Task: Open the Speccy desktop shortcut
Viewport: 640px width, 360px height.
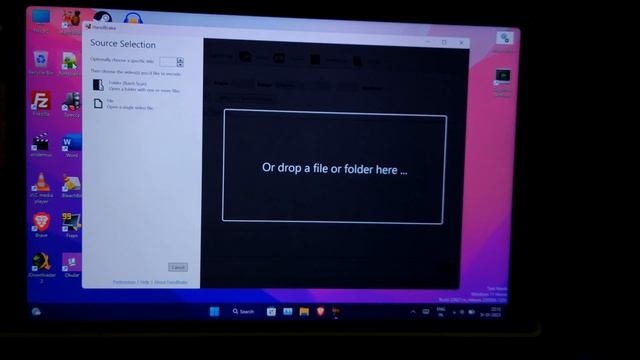Action: (x=71, y=105)
